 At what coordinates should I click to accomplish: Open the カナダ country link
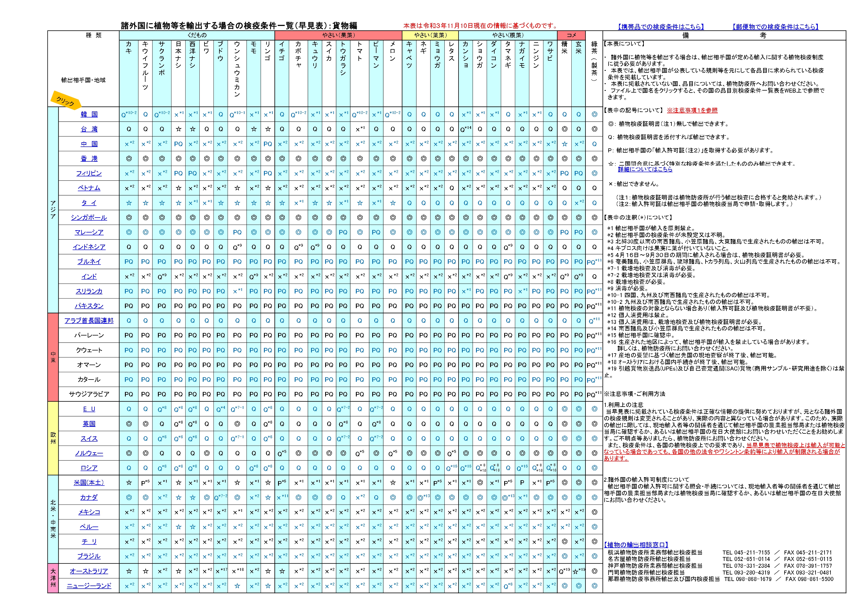point(89,497)
